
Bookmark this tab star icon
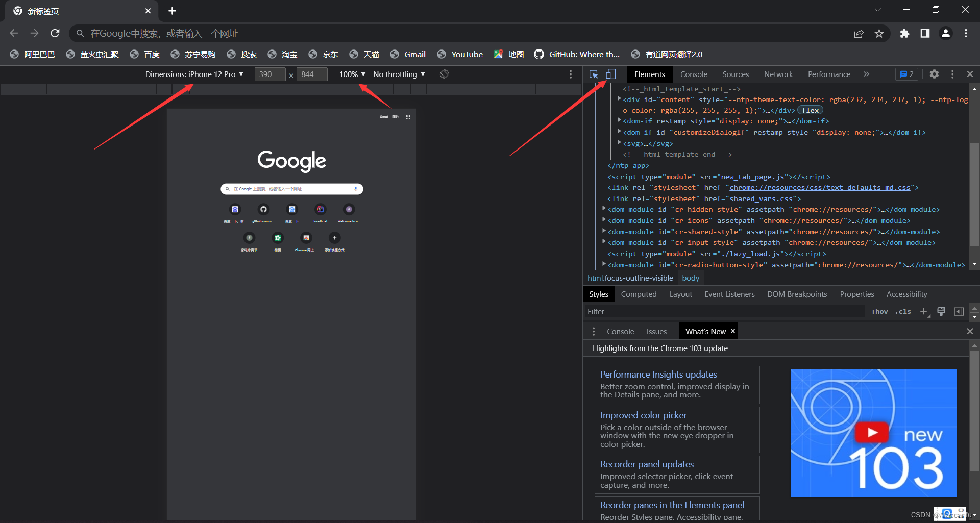[x=879, y=33]
